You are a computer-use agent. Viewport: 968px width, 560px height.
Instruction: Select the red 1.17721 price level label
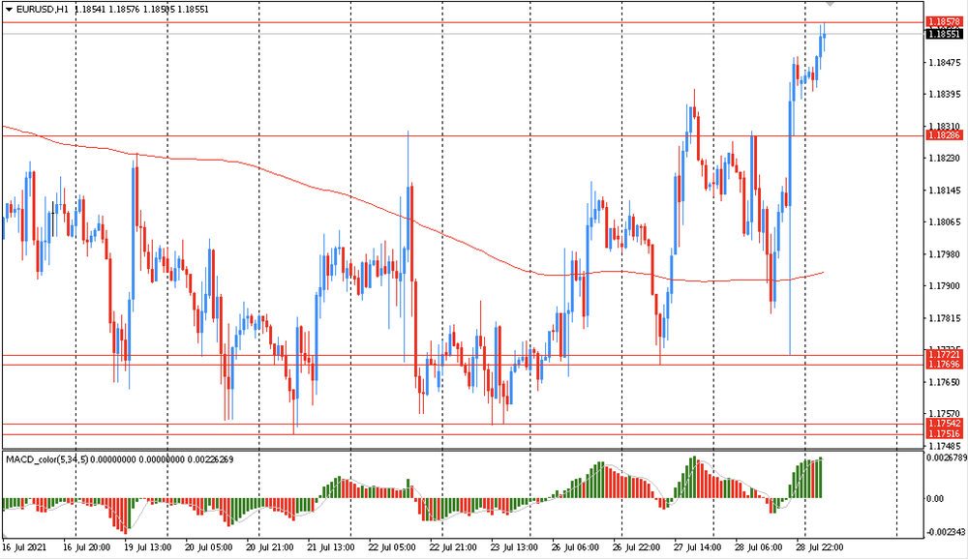pos(944,355)
